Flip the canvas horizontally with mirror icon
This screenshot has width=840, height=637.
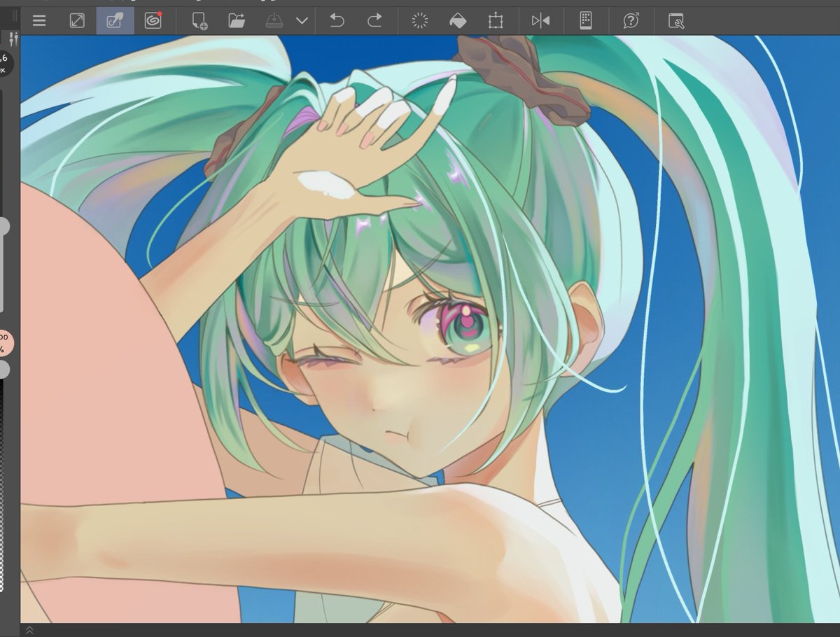pos(540,21)
